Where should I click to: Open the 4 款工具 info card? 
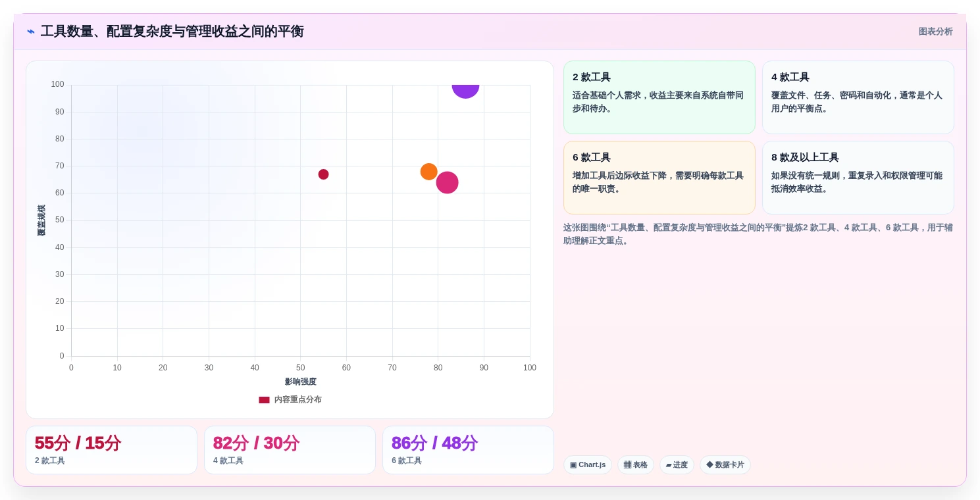[x=858, y=97]
